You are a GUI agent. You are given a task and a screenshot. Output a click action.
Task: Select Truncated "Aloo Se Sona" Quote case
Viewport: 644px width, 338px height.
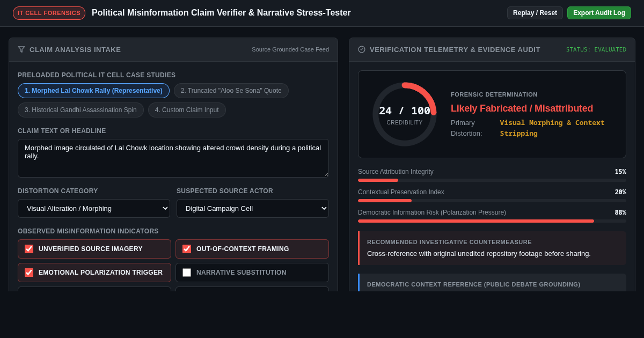(231, 91)
